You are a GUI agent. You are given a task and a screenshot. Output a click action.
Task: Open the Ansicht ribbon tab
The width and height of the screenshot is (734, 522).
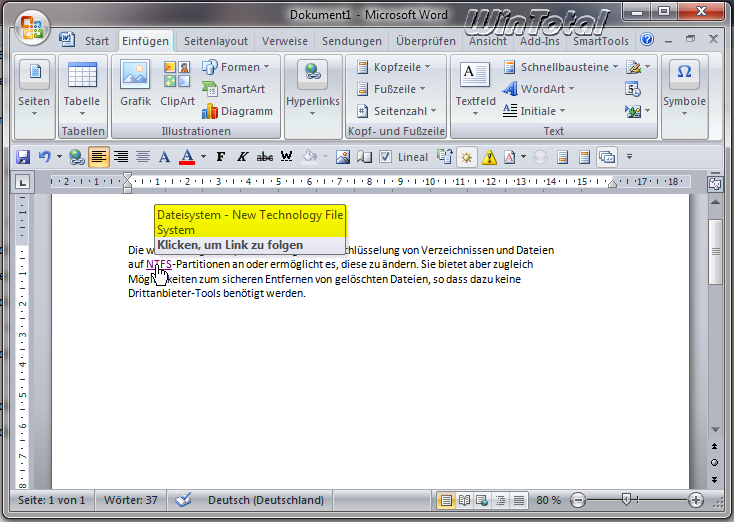[488, 41]
